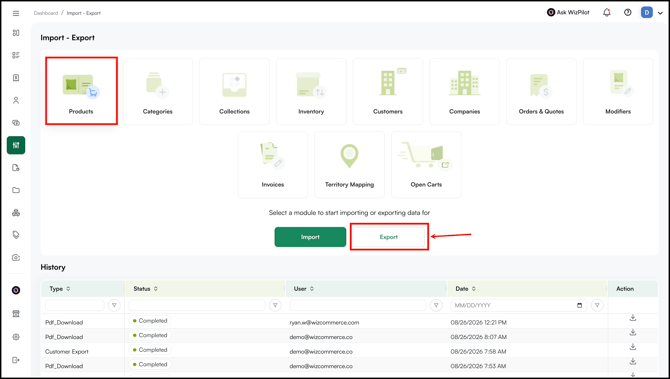Image resolution: width=670 pixels, height=379 pixels.
Task: Click the Customer Export row text
Action: pyautogui.click(x=67, y=352)
